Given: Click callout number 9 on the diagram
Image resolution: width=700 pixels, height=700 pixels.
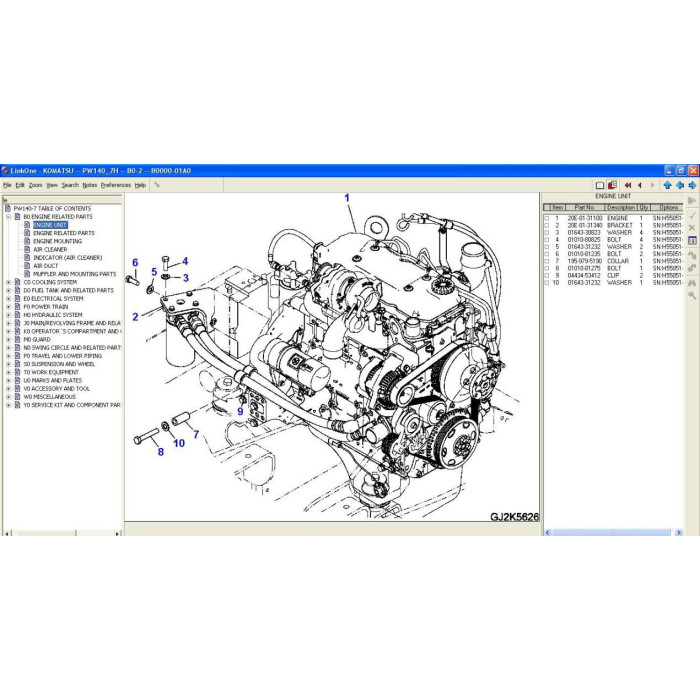Looking at the screenshot, I should point(240,412).
